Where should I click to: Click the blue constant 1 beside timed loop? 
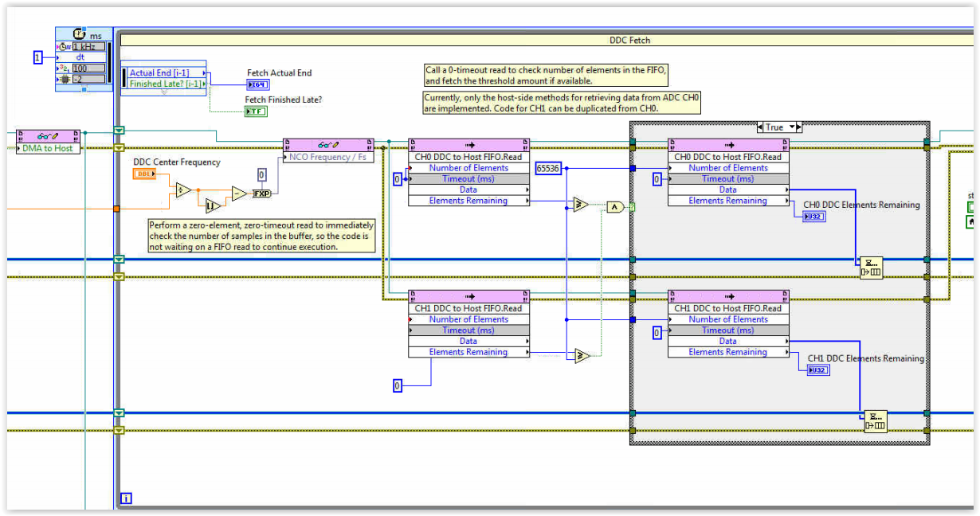(x=37, y=57)
